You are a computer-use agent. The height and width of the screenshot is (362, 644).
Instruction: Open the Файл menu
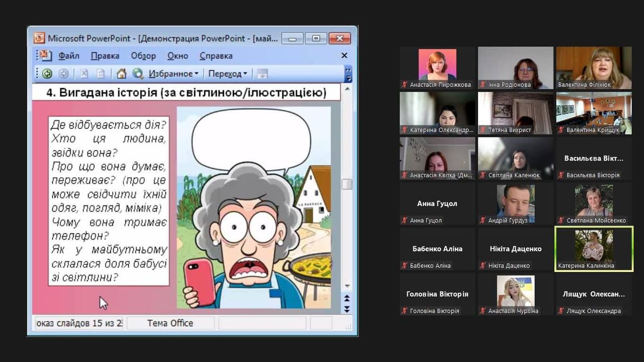[69, 56]
